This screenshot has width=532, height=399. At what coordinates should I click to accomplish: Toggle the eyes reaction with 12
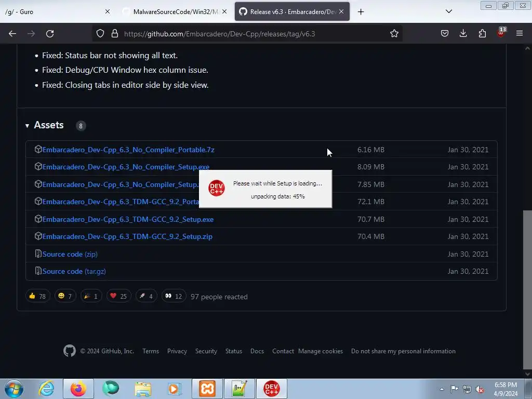[174, 296]
